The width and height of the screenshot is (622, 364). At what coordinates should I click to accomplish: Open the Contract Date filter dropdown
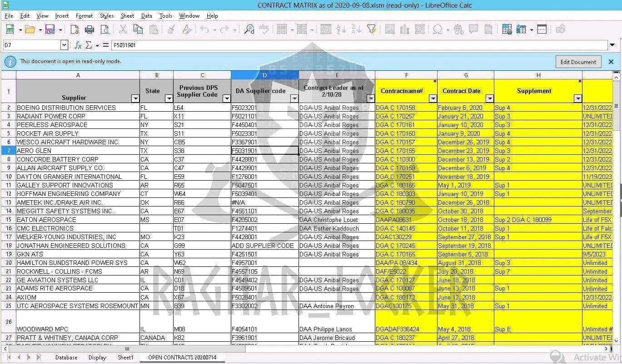click(x=490, y=98)
